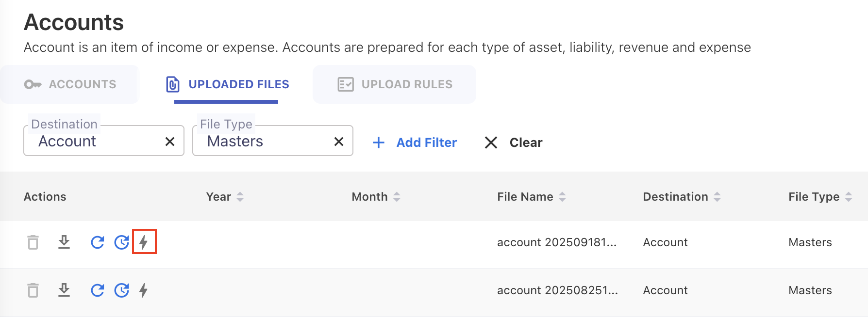Click the clock-refresh icon in second row
868x317 pixels.
pos(121,290)
